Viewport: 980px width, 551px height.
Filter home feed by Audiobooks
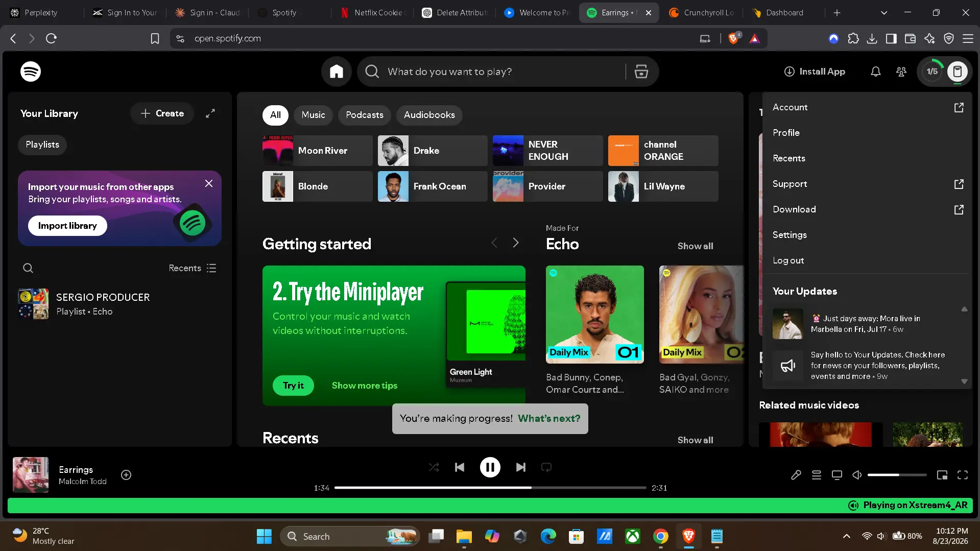(429, 115)
